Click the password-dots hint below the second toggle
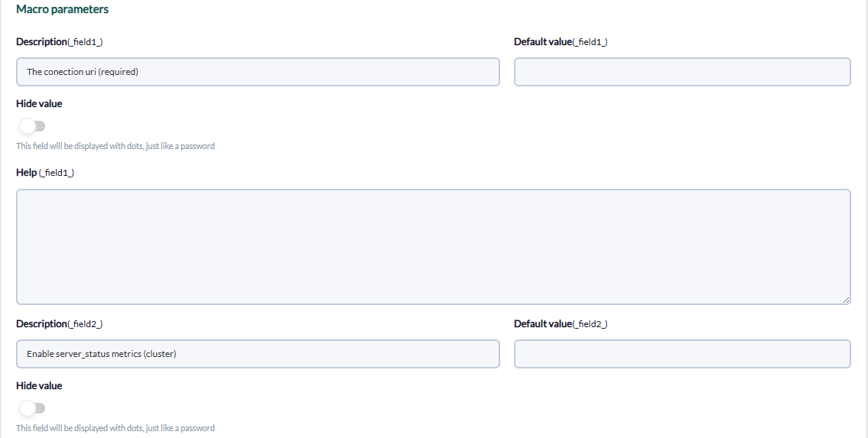868x438 pixels. (115, 428)
